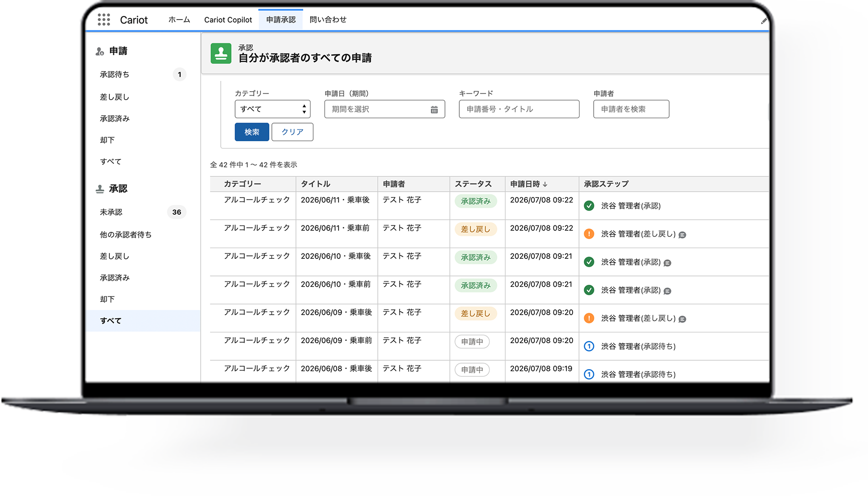Switch to the Cariot Copilot tab
The width and height of the screenshot is (868, 500).
pos(228,20)
